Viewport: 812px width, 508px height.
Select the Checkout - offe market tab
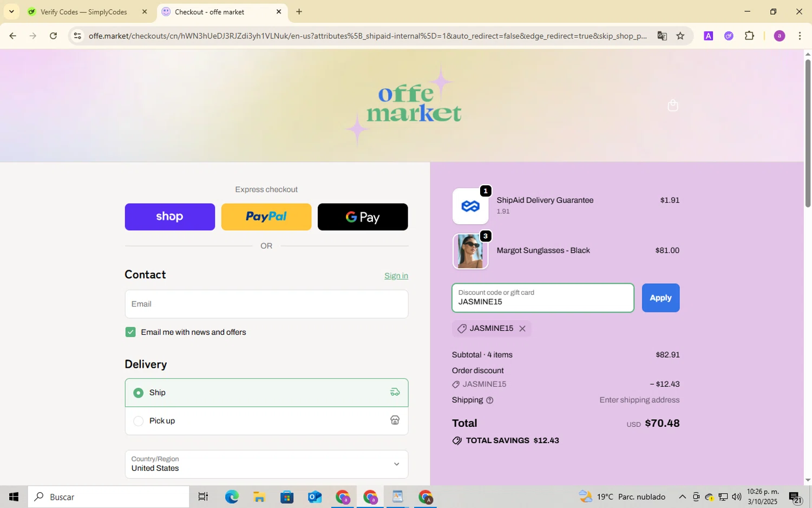(222, 11)
